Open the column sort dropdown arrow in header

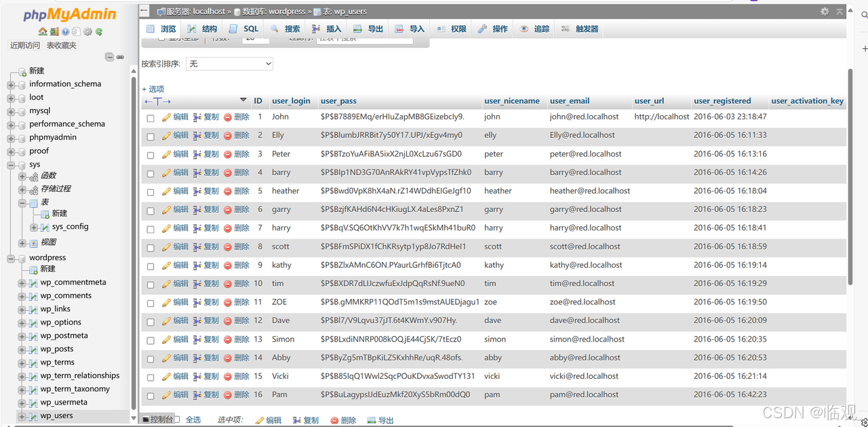[x=243, y=100]
